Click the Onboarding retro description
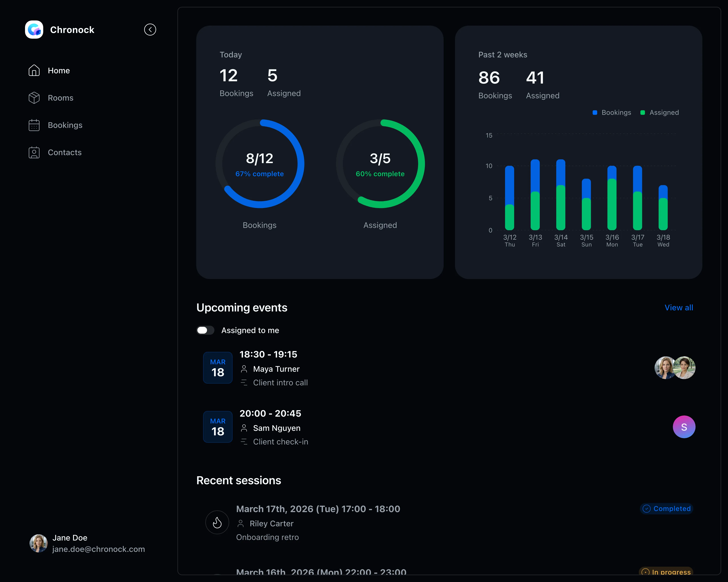This screenshot has width=728, height=582. [x=268, y=537]
